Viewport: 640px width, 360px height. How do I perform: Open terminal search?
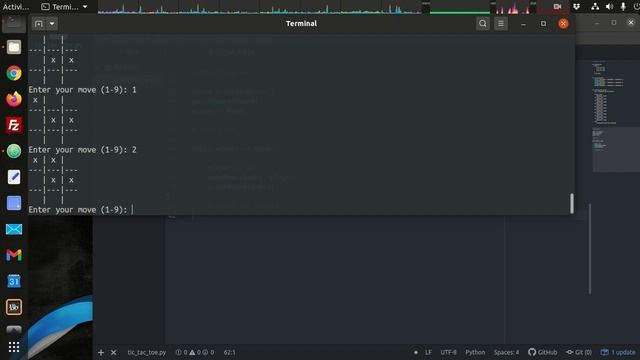click(483, 24)
